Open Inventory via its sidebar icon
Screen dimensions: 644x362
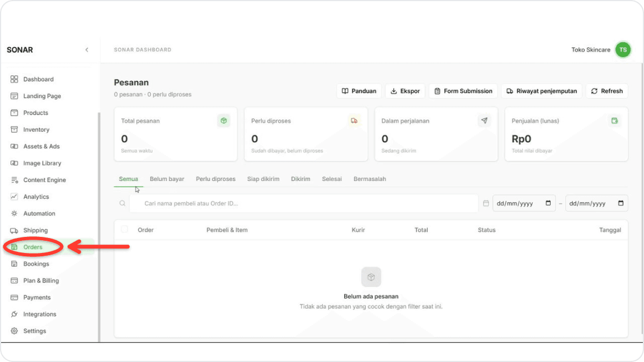tap(14, 130)
